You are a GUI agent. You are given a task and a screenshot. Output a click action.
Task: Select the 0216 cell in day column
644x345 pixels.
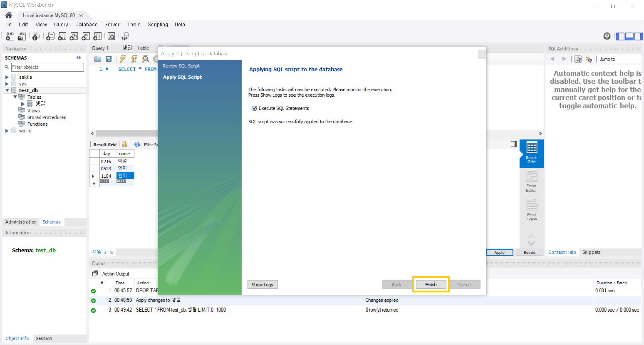pyautogui.click(x=108, y=161)
